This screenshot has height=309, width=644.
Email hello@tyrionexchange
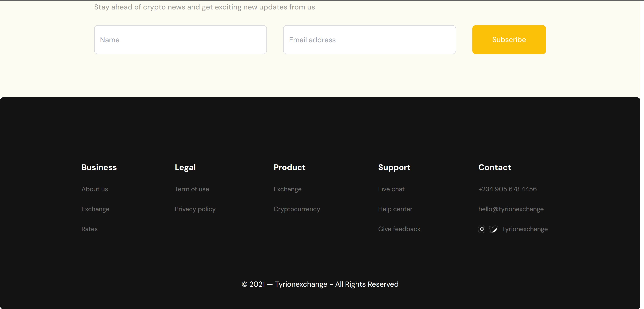511,209
